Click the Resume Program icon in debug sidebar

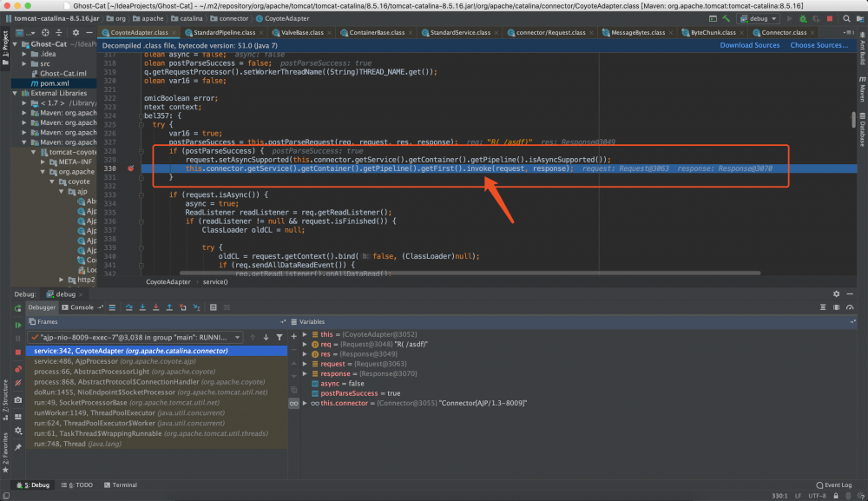tap(18, 324)
